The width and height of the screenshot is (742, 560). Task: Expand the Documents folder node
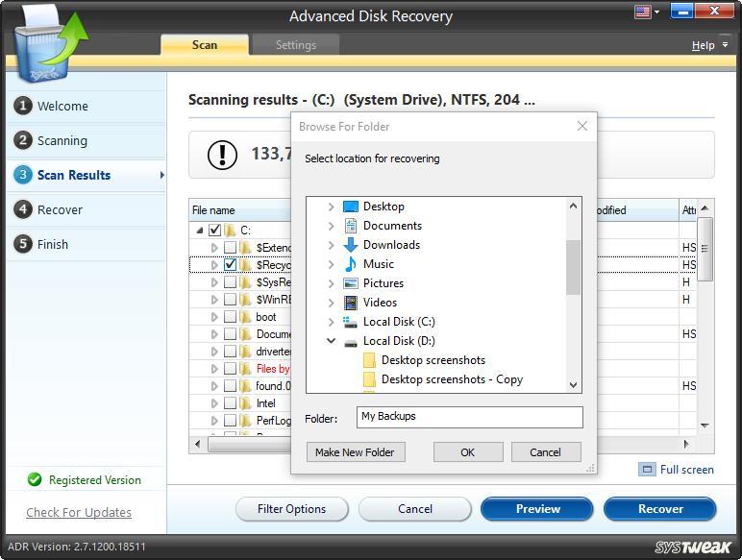(x=332, y=226)
